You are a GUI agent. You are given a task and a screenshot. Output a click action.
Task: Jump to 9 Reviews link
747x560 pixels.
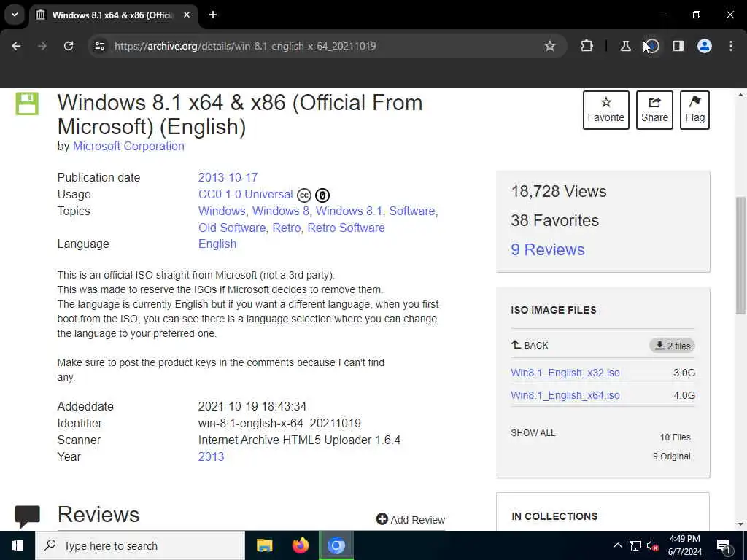click(547, 249)
